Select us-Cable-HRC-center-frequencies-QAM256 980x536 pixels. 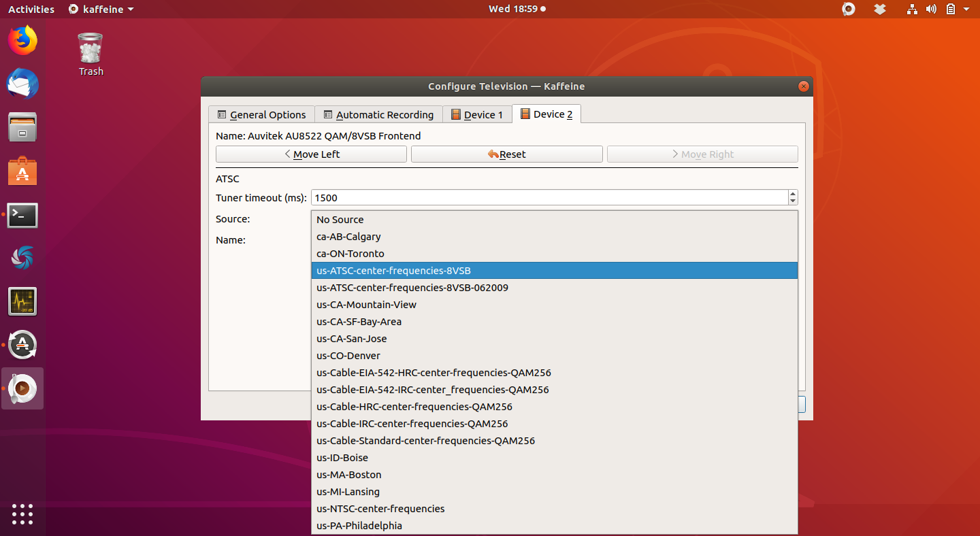pyautogui.click(x=554, y=407)
